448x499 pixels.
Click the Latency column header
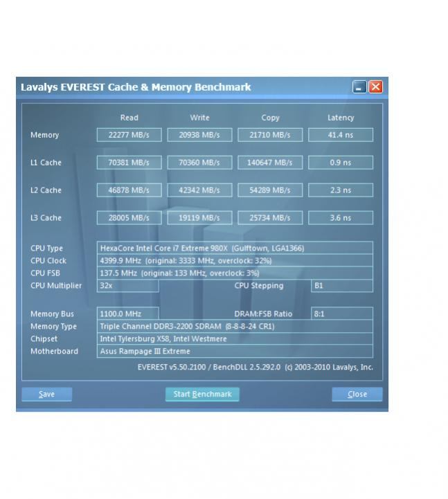pos(341,118)
